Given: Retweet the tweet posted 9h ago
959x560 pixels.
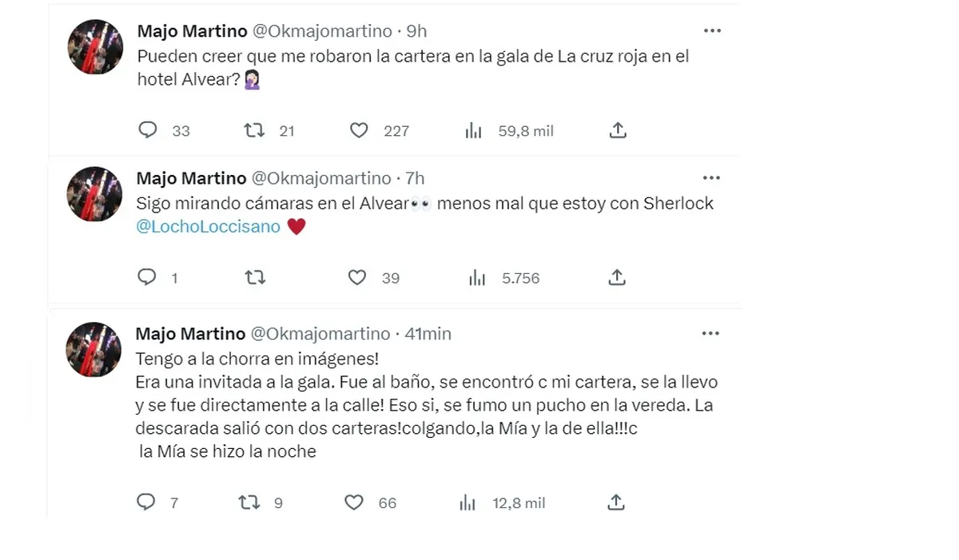Looking at the screenshot, I should click(254, 130).
